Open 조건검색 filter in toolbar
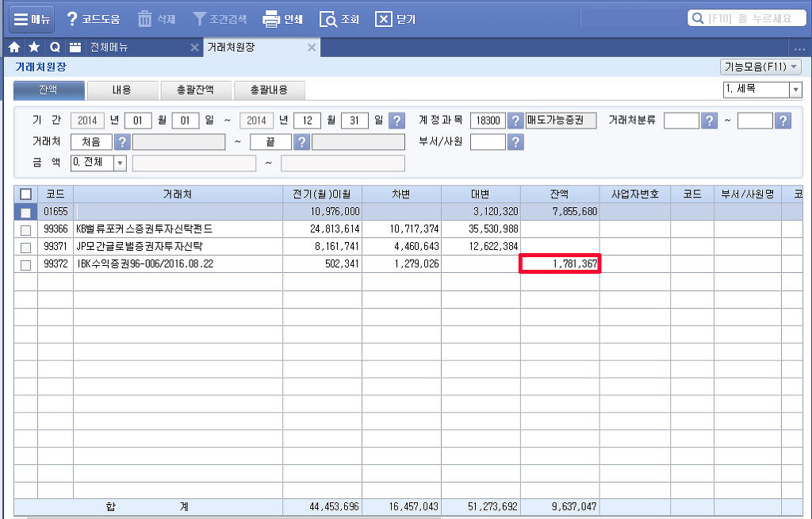 click(220, 19)
